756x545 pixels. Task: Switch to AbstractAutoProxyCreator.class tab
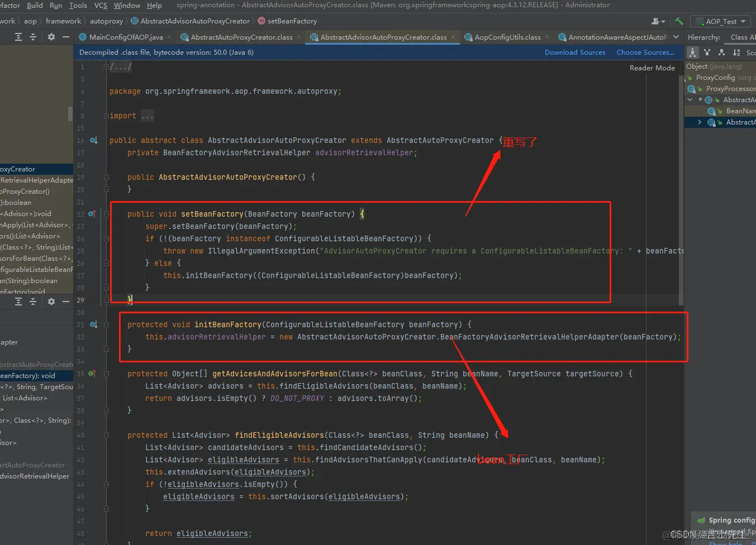click(x=241, y=37)
